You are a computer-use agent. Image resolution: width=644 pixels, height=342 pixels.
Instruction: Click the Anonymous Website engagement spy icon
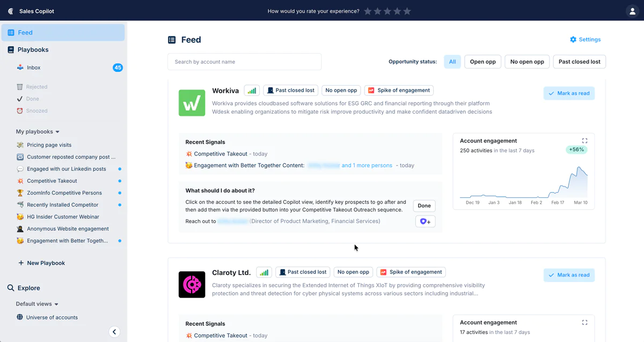click(20, 229)
